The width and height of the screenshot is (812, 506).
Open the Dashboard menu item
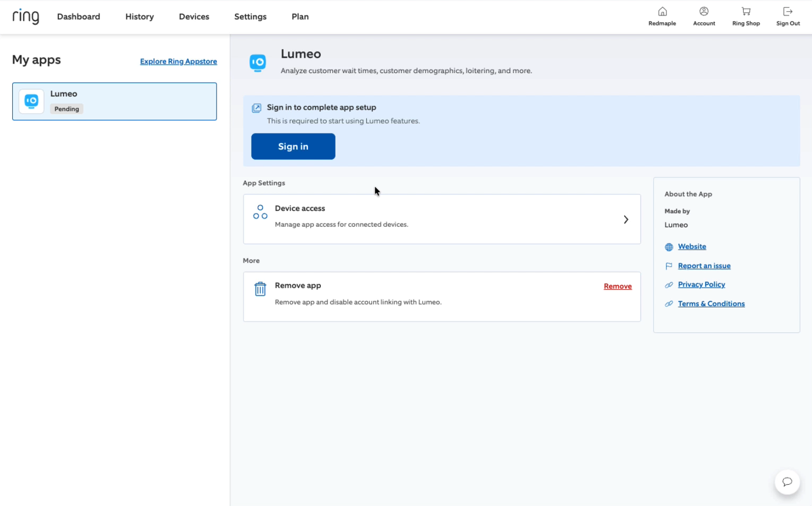tap(78, 16)
